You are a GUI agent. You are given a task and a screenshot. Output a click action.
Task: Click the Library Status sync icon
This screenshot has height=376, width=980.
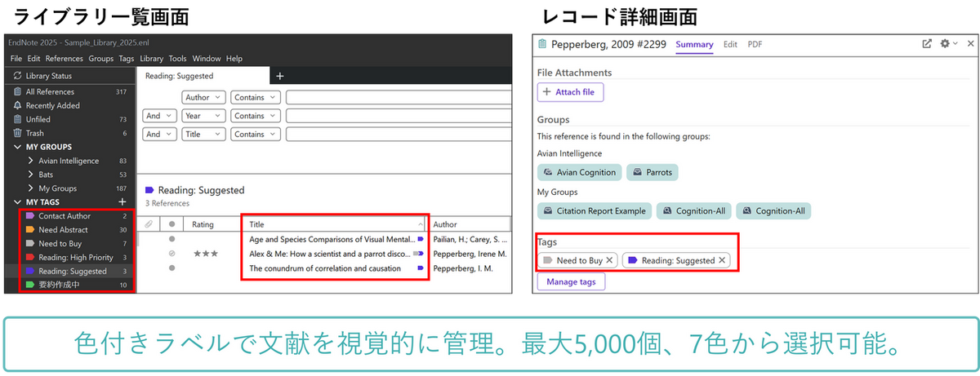tap(17, 76)
